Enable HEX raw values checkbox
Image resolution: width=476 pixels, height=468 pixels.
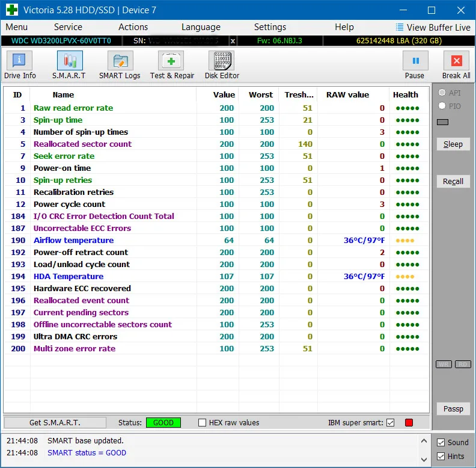[x=203, y=423]
